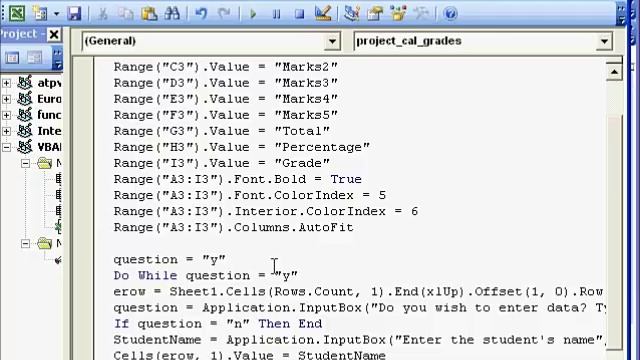Collapse the VBA project node
The height and width of the screenshot is (360, 640).
tap(6, 147)
